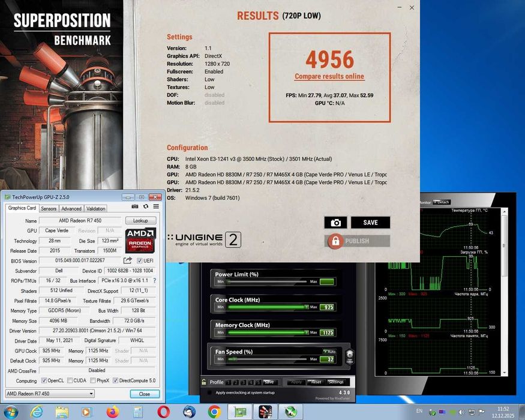Open Afterburner Settings
Viewport: 525px width, 420px height.
click(x=335, y=382)
